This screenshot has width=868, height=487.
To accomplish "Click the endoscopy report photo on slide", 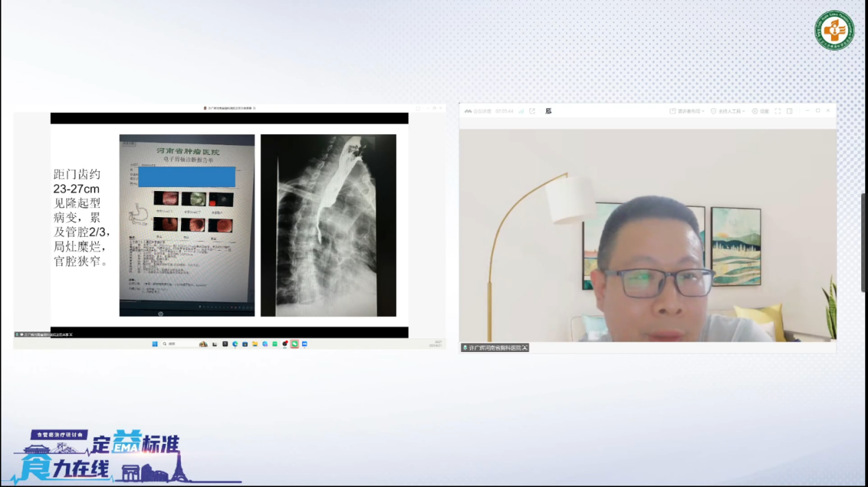I will tap(186, 225).
